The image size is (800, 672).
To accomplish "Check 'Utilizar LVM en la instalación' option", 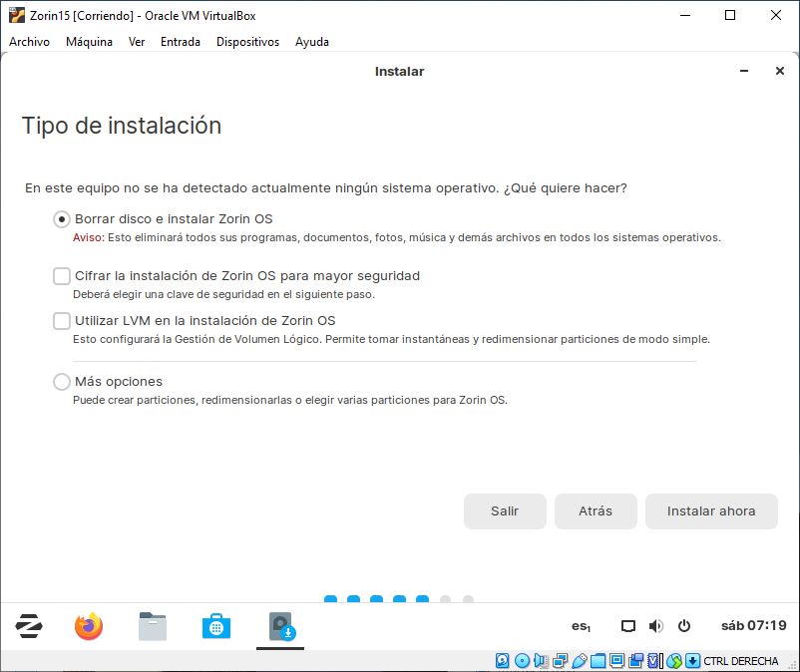I will (x=62, y=321).
